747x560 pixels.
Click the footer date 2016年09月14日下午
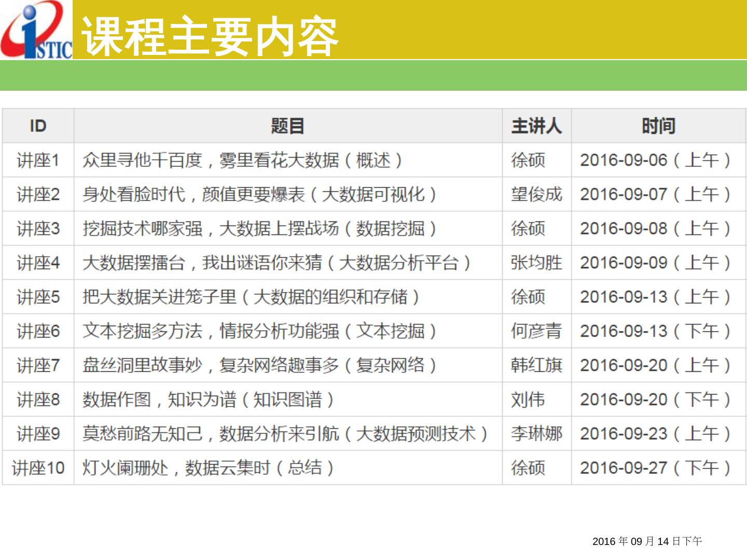pos(647,541)
